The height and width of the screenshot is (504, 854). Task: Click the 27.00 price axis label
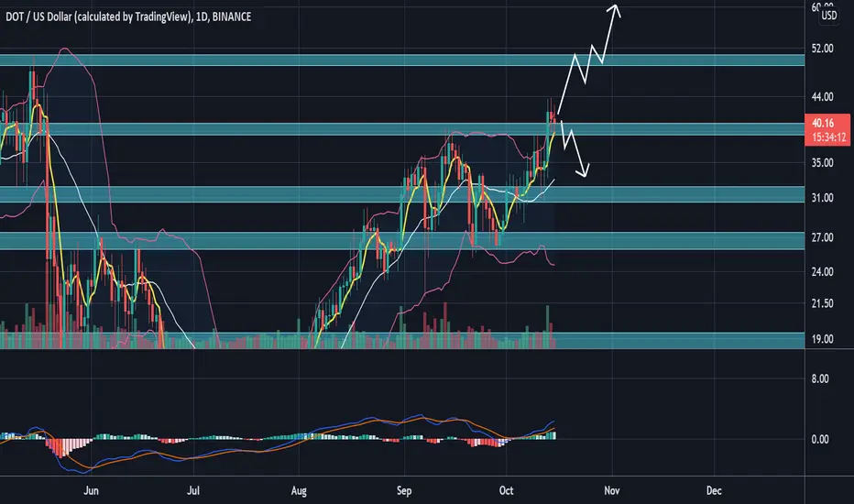(823, 237)
